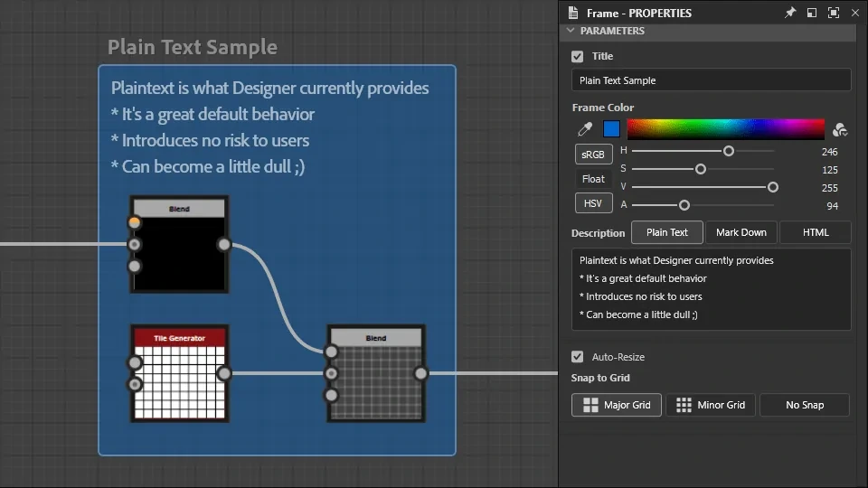The height and width of the screenshot is (488, 868).
Task: Click "Introduces no risk to users" in description
Action: [x=644, y=296]
